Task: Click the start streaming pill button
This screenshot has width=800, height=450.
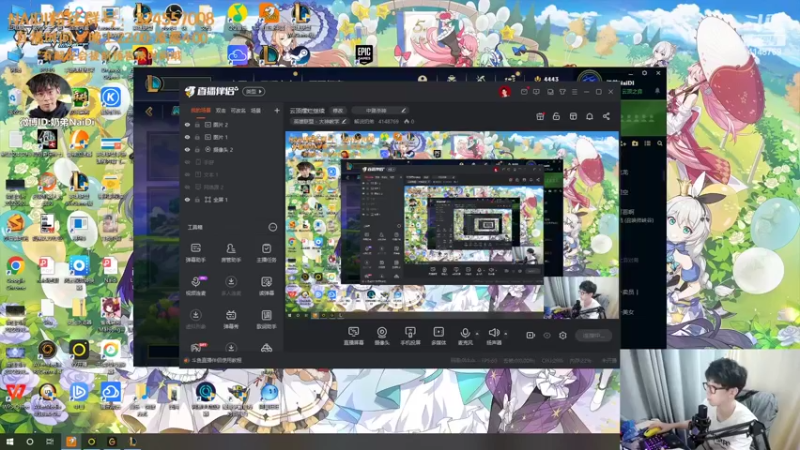Action: [593, 335]
